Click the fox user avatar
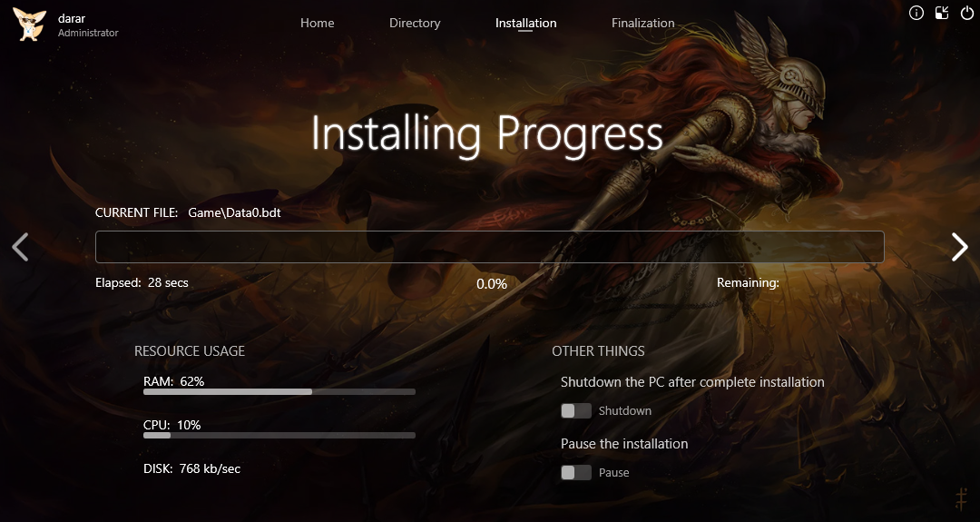 [x=29, y=25]
